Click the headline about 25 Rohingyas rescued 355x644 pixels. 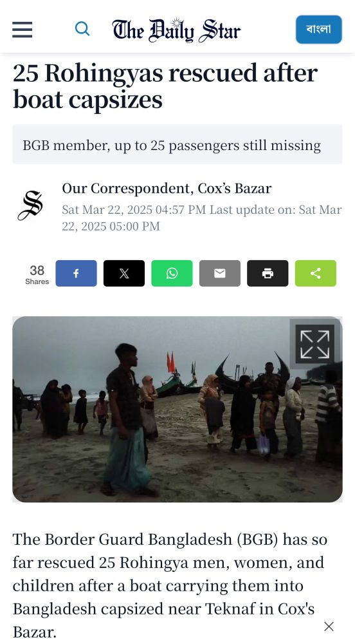click(x=165, y=86)
